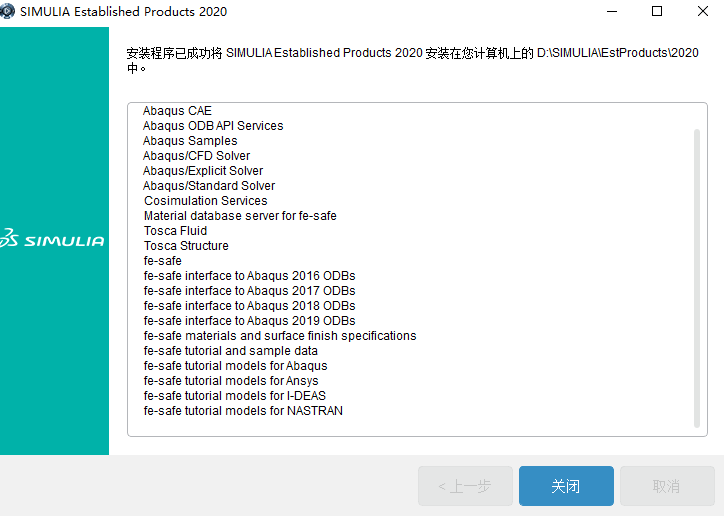Select Material database server for fe-safe
The height and width of the screenshot is (516, 724).
[240, 216]
